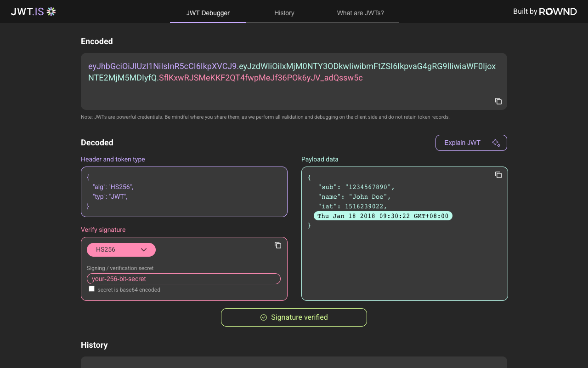Open the HS256 algorithm dropdown
Viewport: 588px width, 368px height.
point(121,250)
